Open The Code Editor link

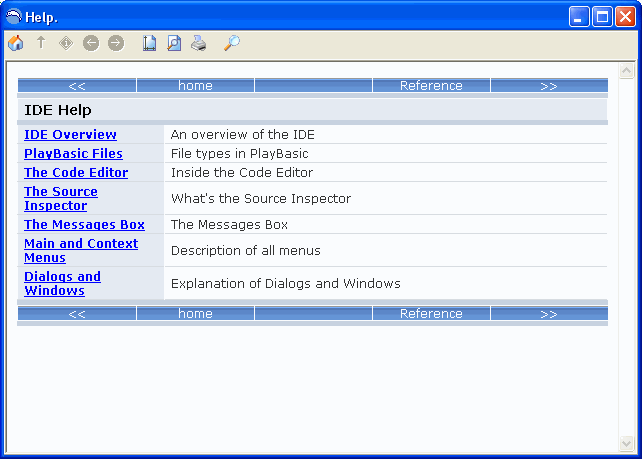click(x=76, y=172)
